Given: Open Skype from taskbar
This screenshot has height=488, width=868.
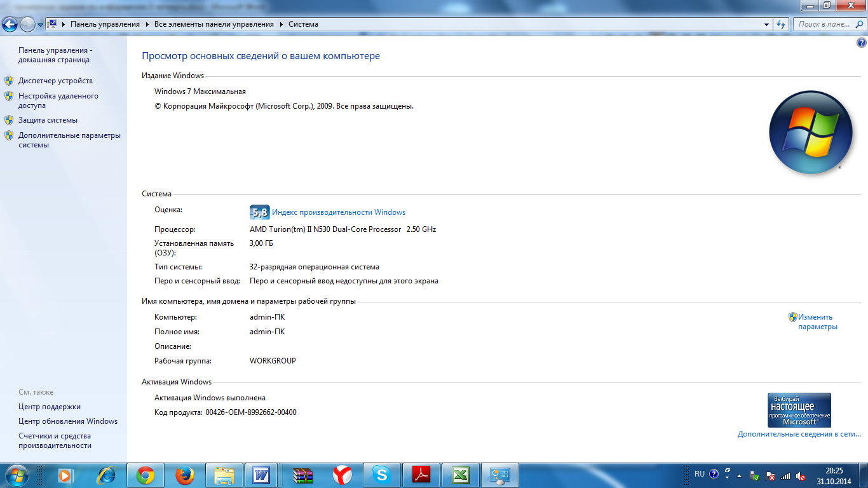Looking at the screenshot, I should coord(381,475).
